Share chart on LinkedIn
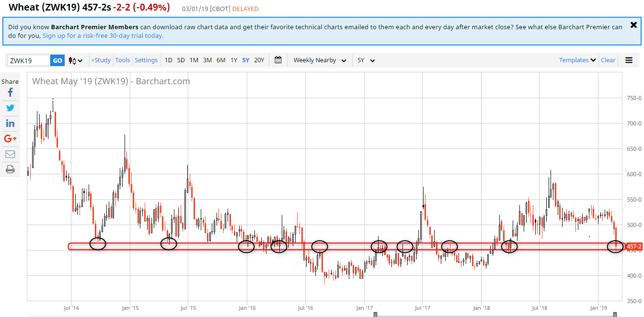The width and height of the screenshot is (644, 317). [10, 124]
